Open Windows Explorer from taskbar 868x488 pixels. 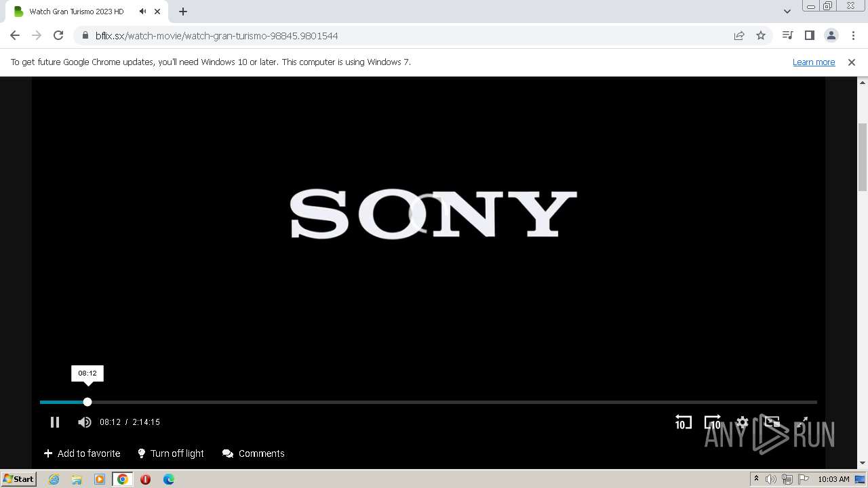click(77, 479)
